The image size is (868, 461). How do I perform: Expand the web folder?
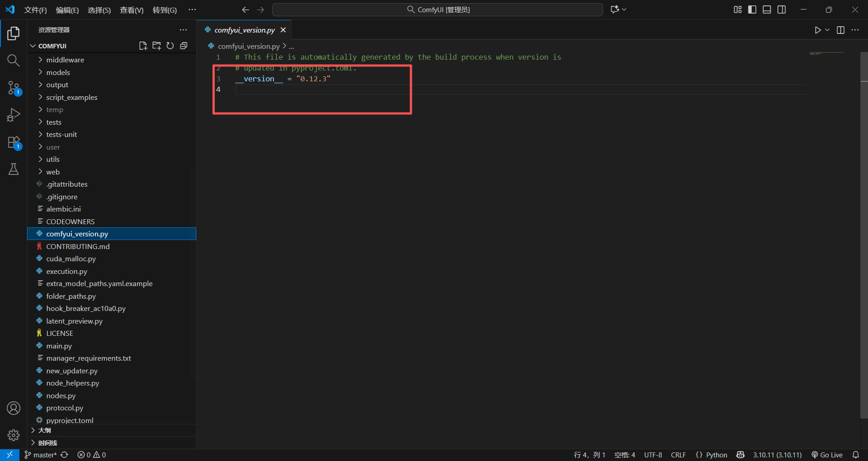click(112, 172)
